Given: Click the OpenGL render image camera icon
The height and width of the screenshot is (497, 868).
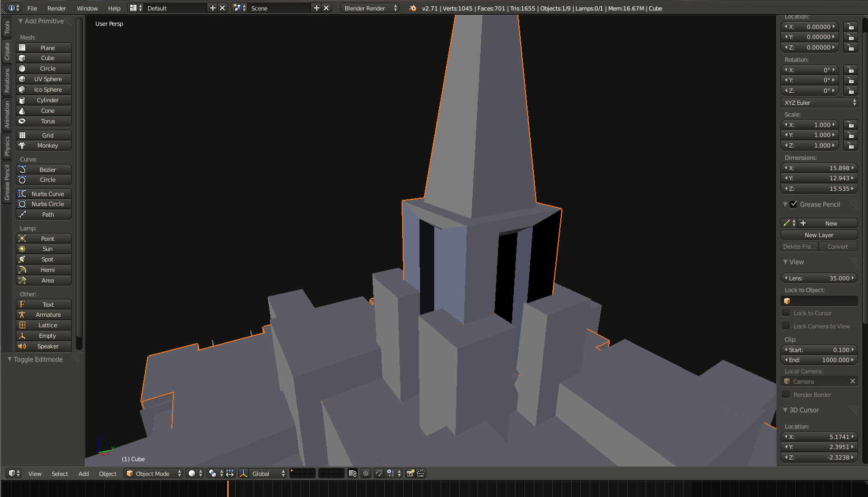Looking at the screenshot, I should 410,473.
